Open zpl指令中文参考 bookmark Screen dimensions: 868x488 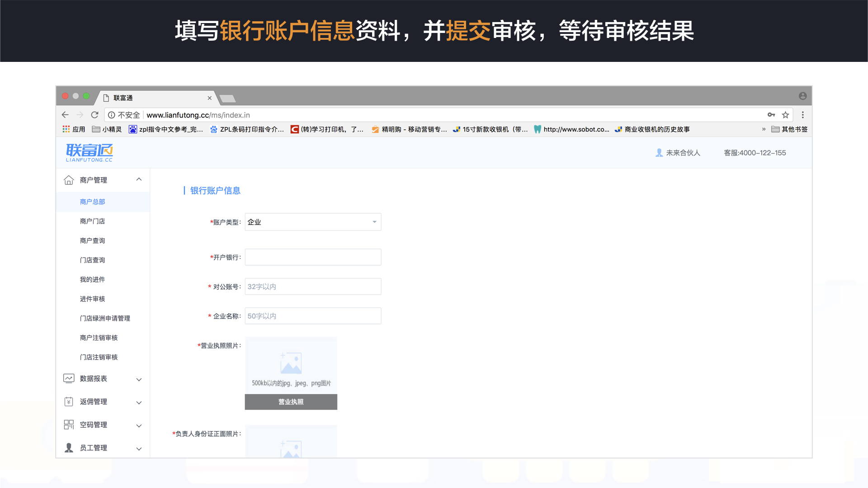coord(166,129)
